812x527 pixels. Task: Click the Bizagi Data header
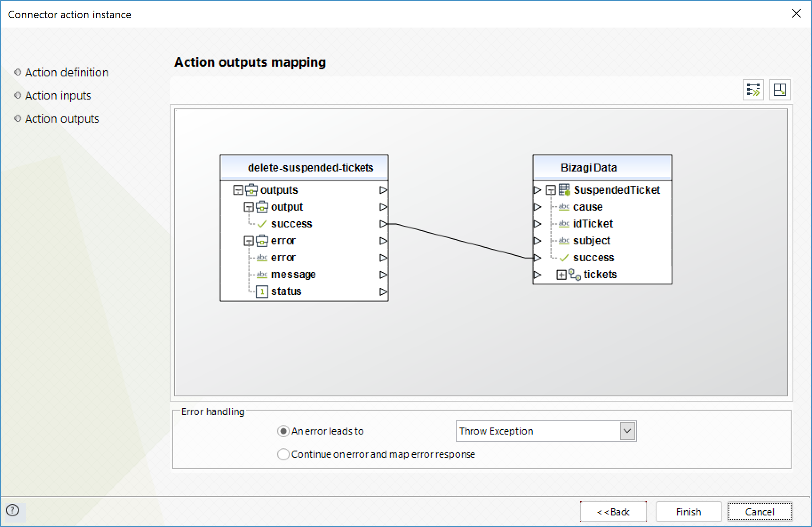[x=602, y=168]
